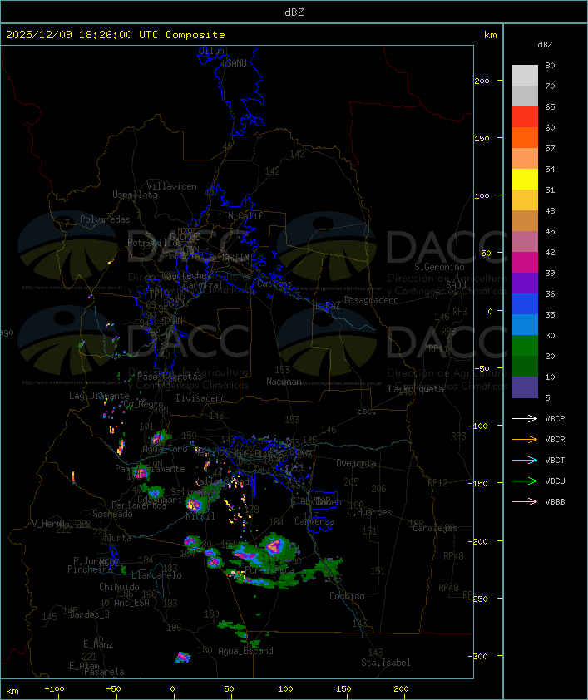Click the Desaguadero place label
Viewport: 588px width, 700px height.
tap(372, 300)
